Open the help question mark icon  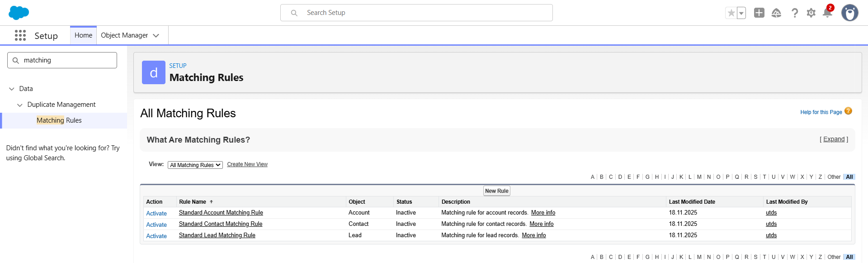(794, 13)
